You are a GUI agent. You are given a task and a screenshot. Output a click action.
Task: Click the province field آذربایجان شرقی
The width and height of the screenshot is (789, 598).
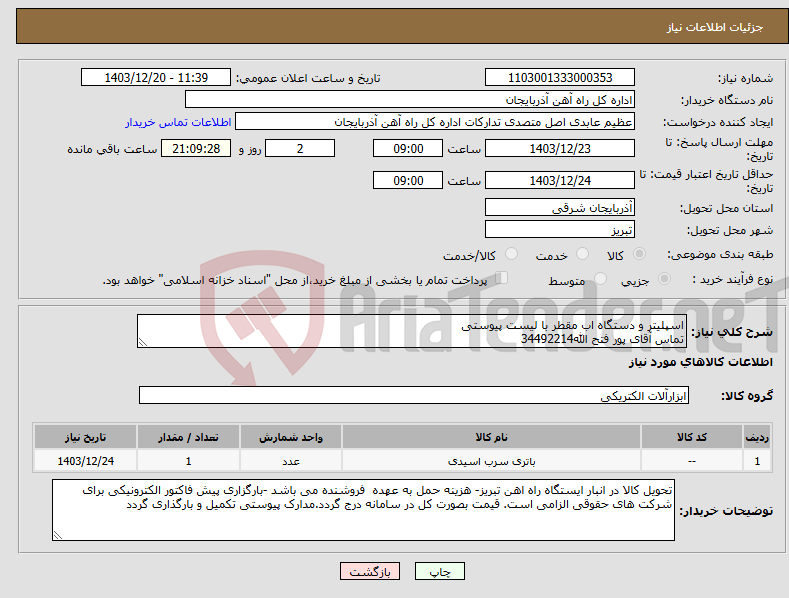coord(560,207)
